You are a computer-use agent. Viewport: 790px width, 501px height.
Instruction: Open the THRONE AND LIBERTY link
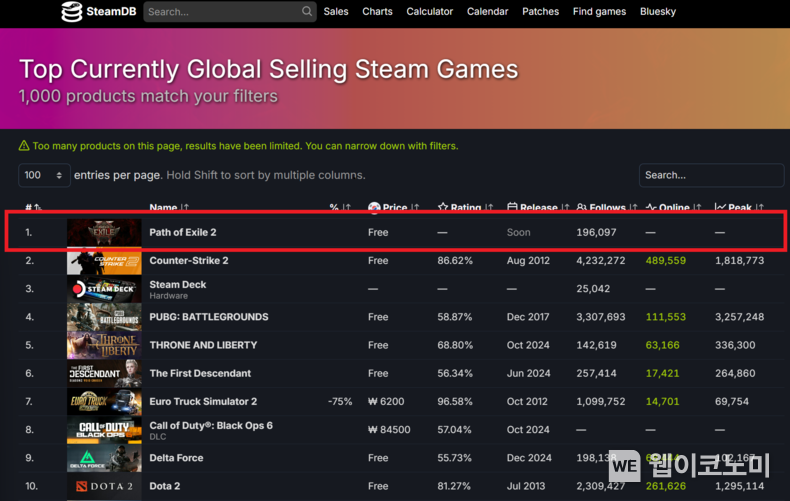coord(204,345)
